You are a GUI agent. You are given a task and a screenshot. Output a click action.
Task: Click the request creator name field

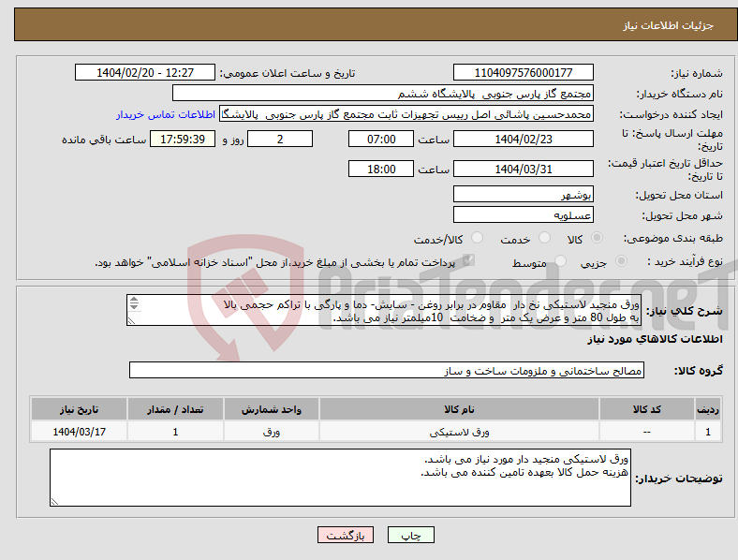(x=406, y=114)
